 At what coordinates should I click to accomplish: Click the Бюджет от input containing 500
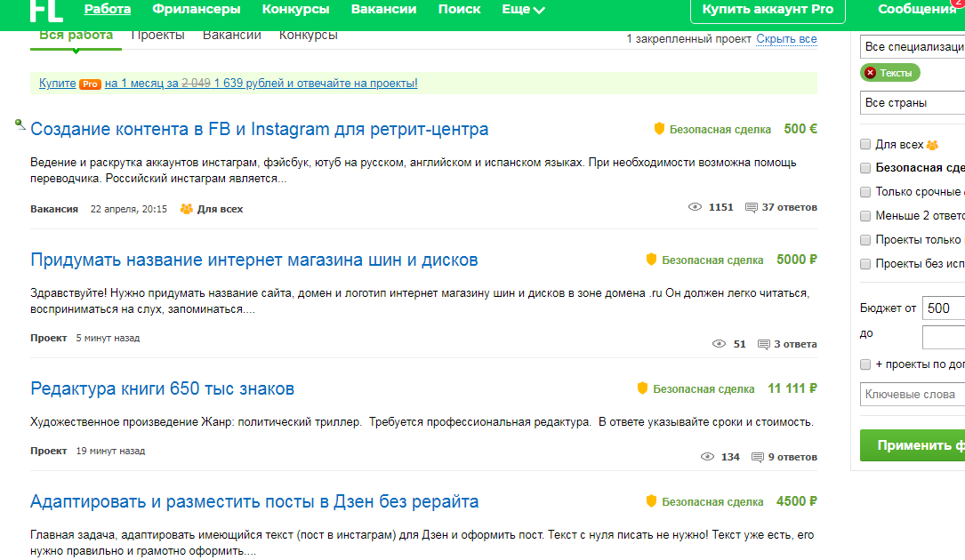point(945,307)
